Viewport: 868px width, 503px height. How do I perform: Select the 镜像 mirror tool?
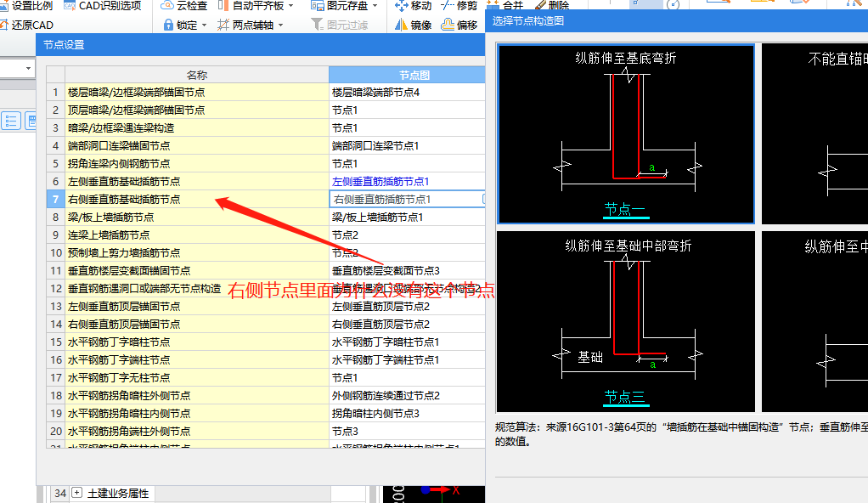point(413,25)
